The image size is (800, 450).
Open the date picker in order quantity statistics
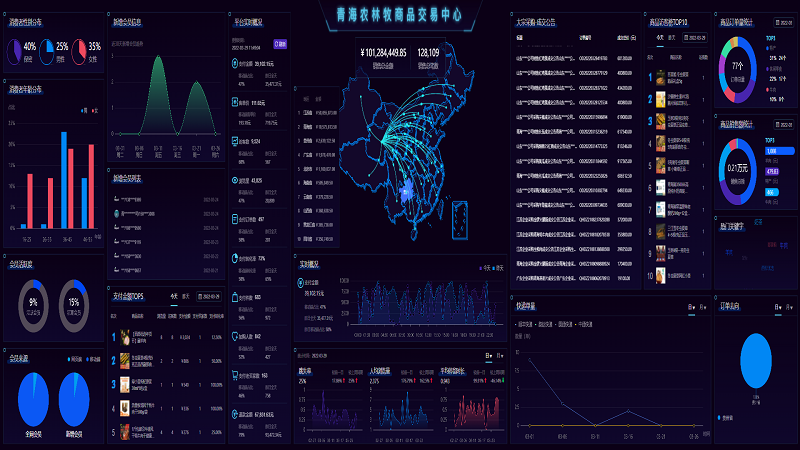tap(783, 20)
